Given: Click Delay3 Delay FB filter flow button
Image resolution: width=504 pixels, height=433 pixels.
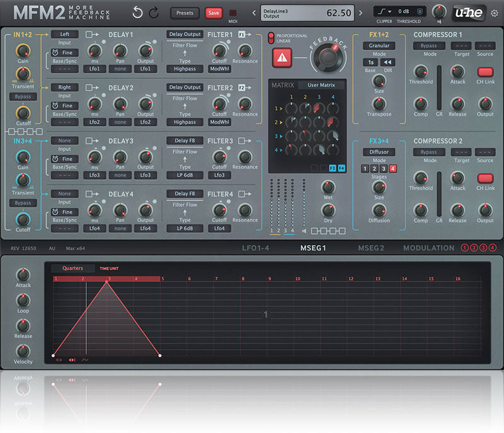Looking at the screenshot, I should point(185,141).
